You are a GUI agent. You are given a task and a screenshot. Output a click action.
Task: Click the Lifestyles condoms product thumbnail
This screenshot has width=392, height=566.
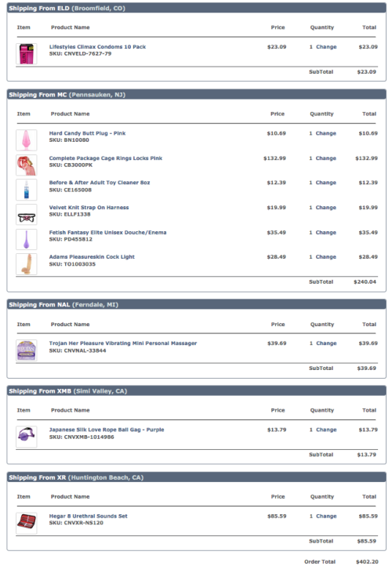27,54
